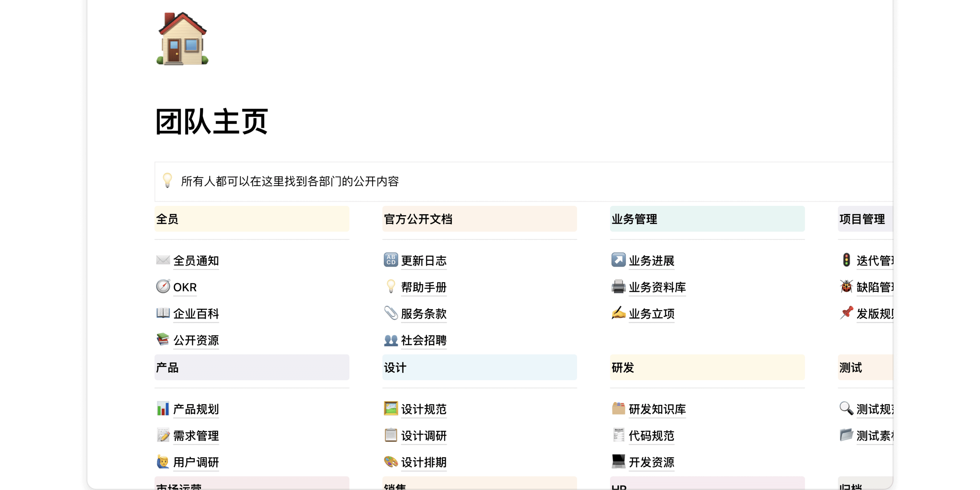Click the paperclip icon for 服务条款

pos(390,313)
